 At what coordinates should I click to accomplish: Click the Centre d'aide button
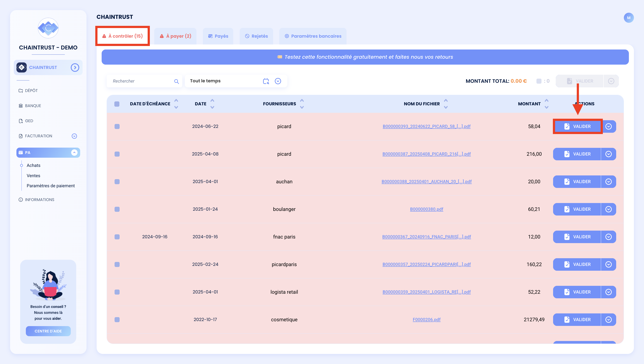(48, 331)
